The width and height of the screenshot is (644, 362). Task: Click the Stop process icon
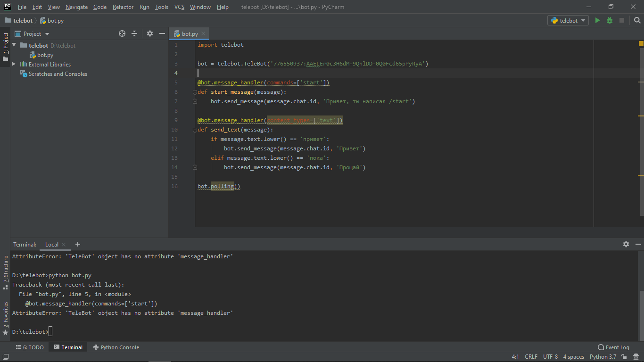(622, 20)
